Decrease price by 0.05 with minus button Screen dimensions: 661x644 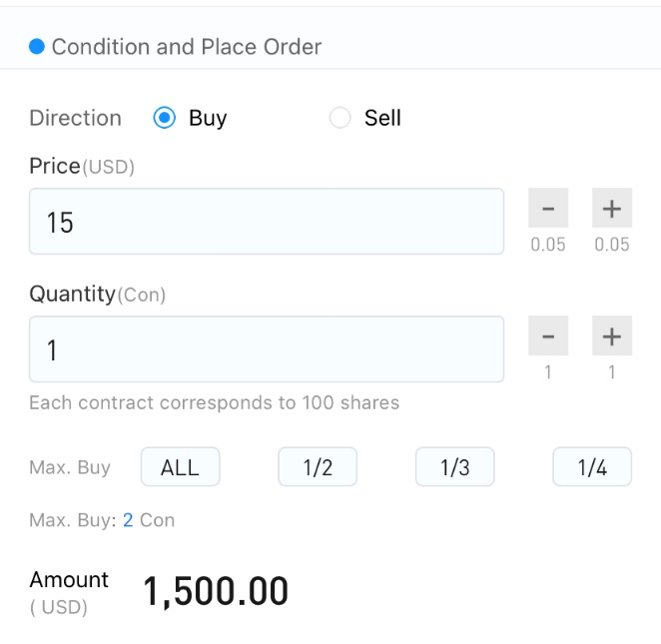point(548,209)
